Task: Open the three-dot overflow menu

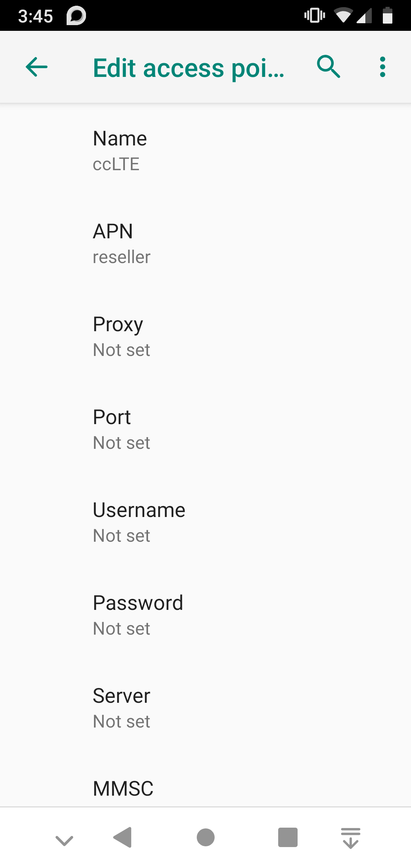Action: click(x=382, y=67)
